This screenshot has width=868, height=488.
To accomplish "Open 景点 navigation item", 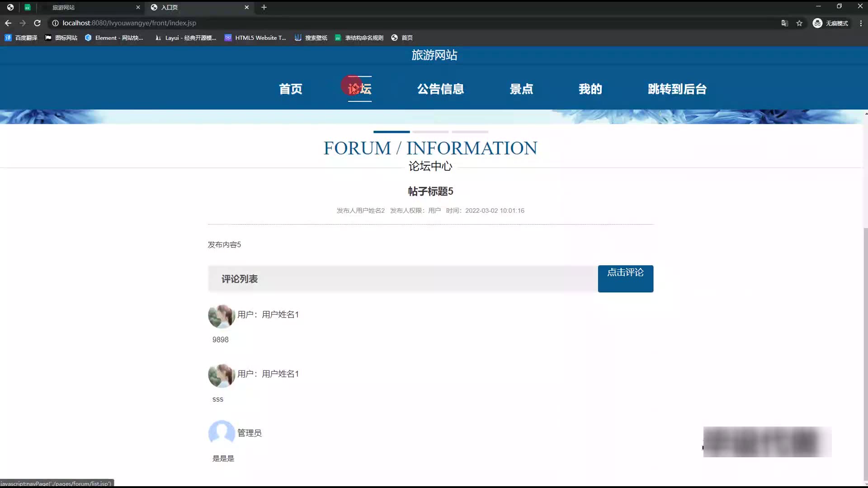I will 521,89.
